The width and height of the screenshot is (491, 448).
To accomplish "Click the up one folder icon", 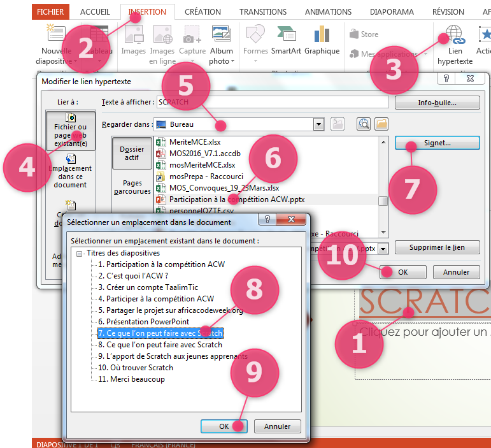I will [x=338, y=124].
